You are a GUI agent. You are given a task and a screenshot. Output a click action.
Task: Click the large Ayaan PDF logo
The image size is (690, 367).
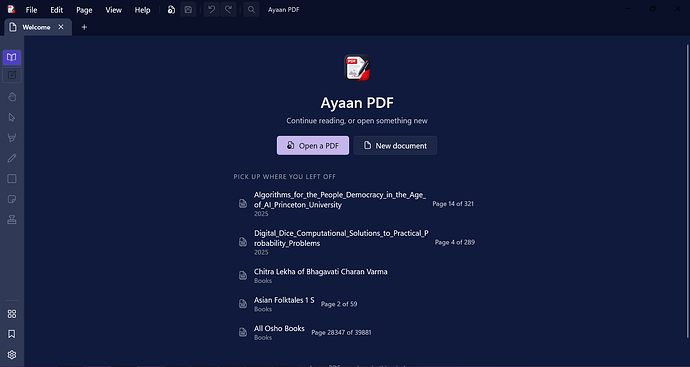click(357, 67)
